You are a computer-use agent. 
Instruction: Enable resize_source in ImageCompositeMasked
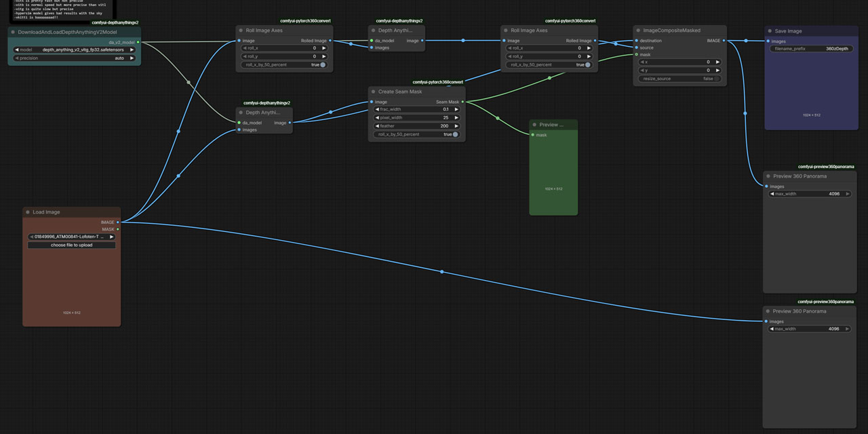coord(679,79)
